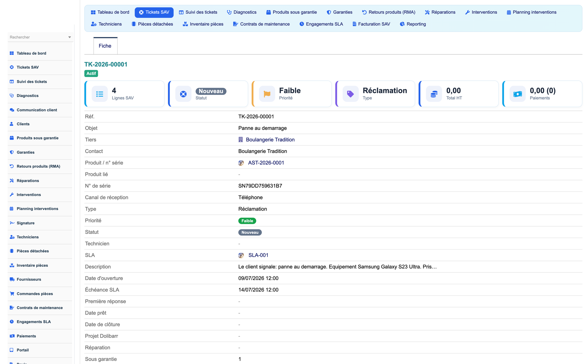Open Garanties in the top menu
The image size is (588, 364).
(340, 12)
